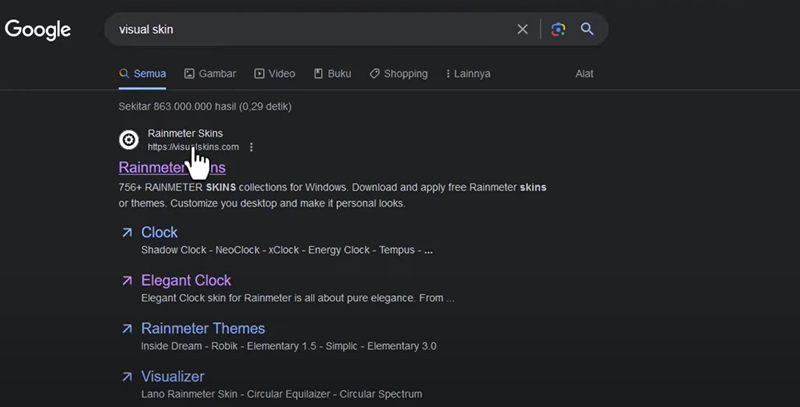Click 'Lano Rainmeter Skin - Circular Equilaizer' text
This screenshot has height=407, width=800.
[x=282, y=394]
